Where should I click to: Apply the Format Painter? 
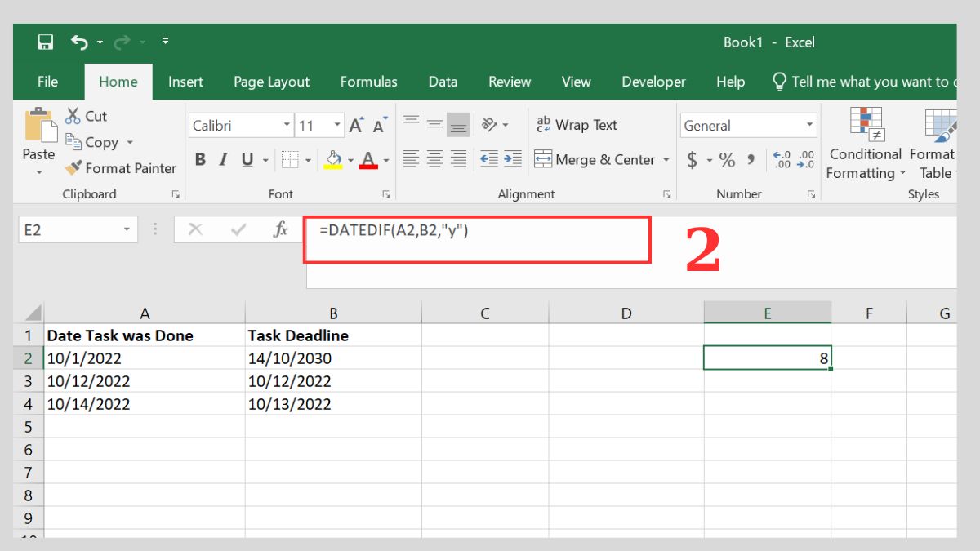120,168
